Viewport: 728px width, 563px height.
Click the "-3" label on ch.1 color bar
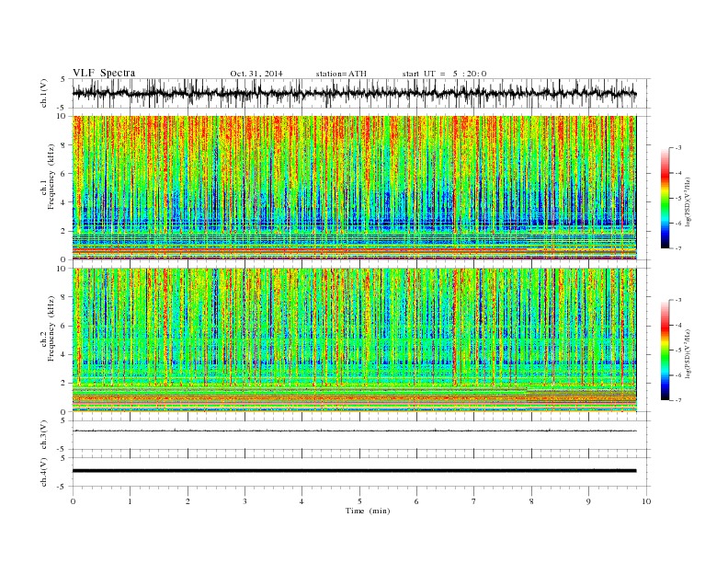click(x=678, y=148)
